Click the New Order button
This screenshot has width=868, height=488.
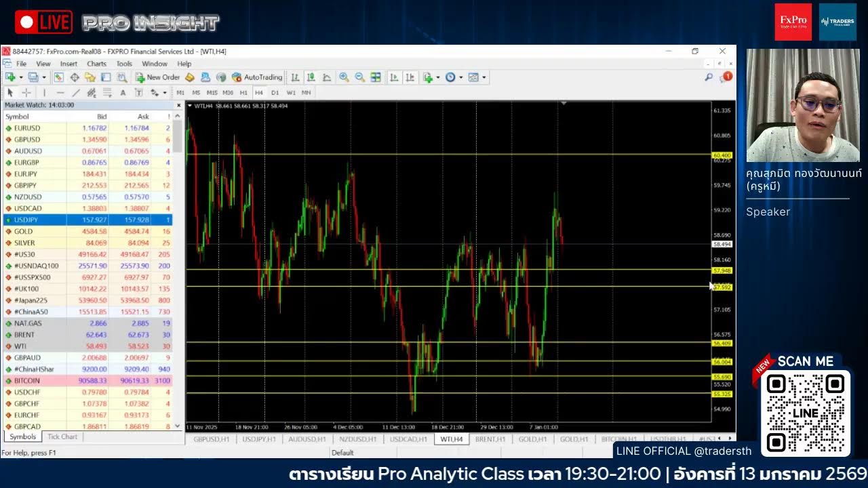[157, 77]
